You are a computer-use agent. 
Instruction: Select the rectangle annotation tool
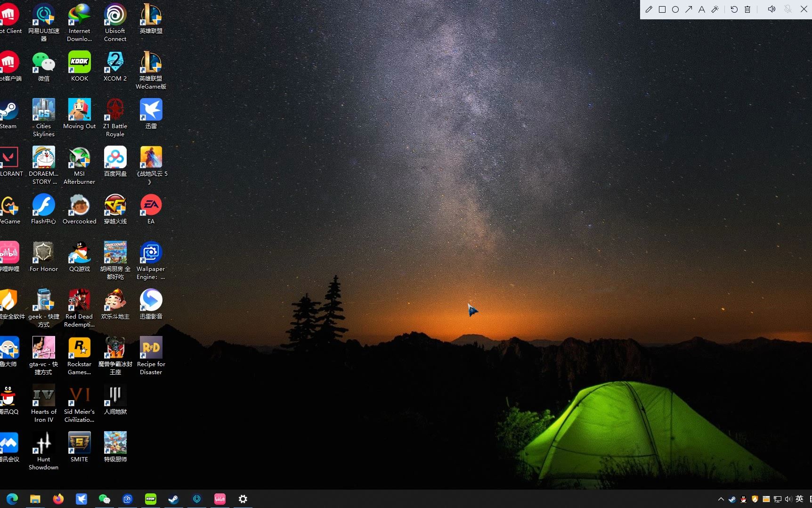(662, 9)
